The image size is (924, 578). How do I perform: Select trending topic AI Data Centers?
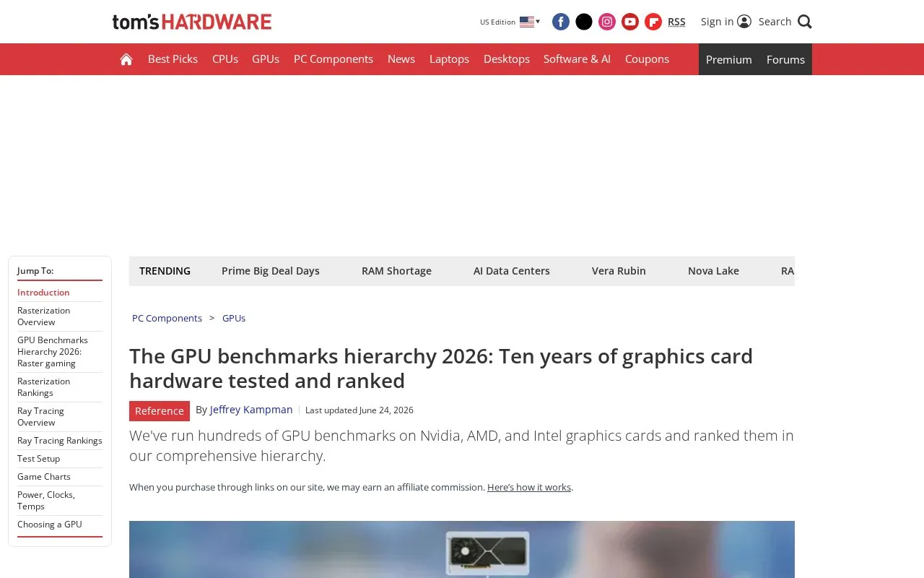[512, 271]
